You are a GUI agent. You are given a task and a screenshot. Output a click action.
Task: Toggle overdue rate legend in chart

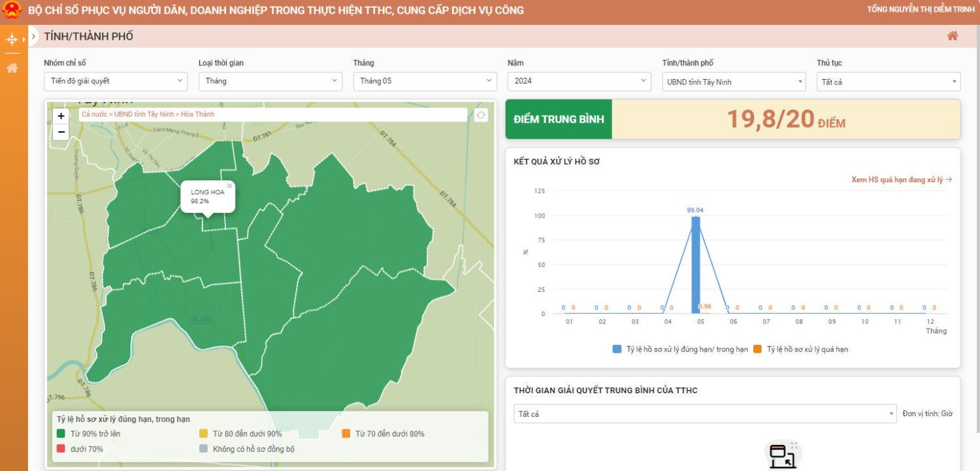(800, 349)
